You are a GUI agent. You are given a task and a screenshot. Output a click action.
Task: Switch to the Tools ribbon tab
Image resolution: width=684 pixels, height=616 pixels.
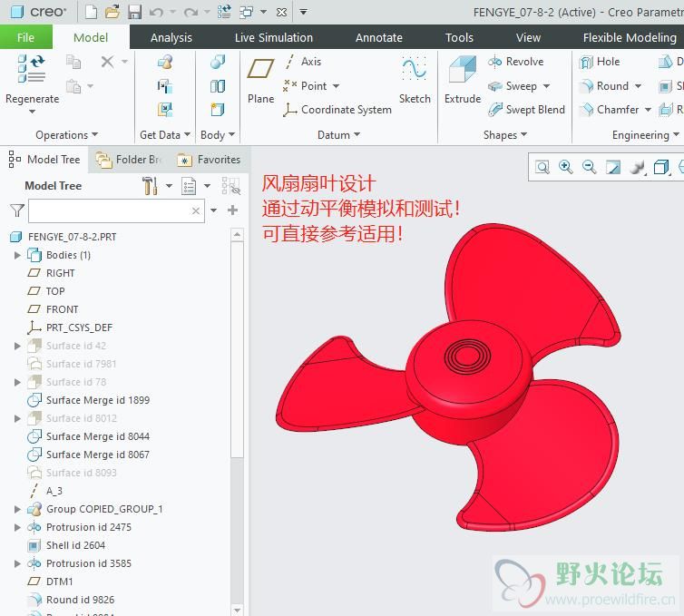pos(459,37)
